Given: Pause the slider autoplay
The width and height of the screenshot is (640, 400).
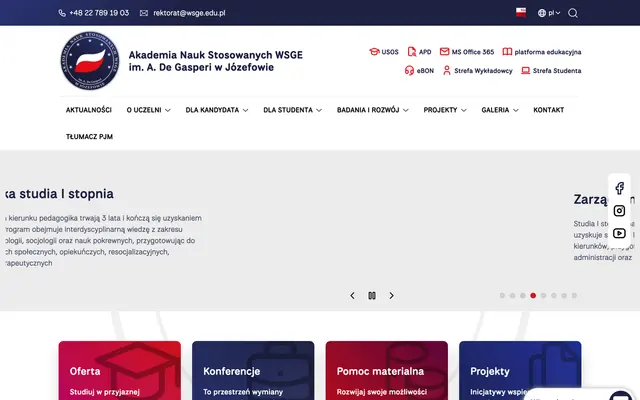Looking at the screenshot, I should point(372,296).
